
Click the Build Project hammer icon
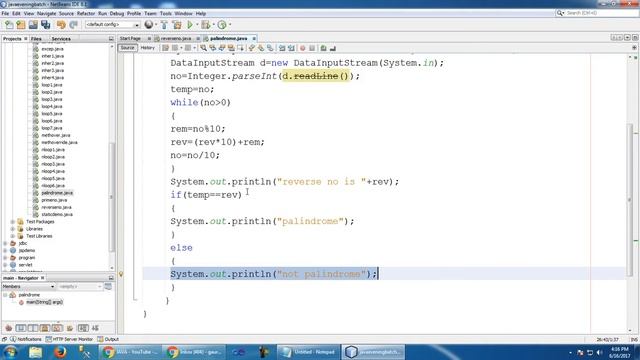click(x=164, y=25)
